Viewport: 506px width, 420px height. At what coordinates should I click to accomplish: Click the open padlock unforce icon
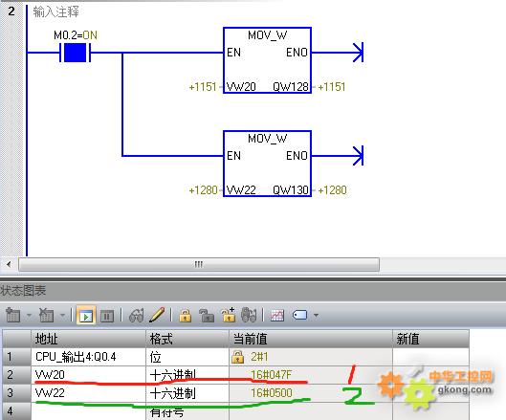[207, 316]
